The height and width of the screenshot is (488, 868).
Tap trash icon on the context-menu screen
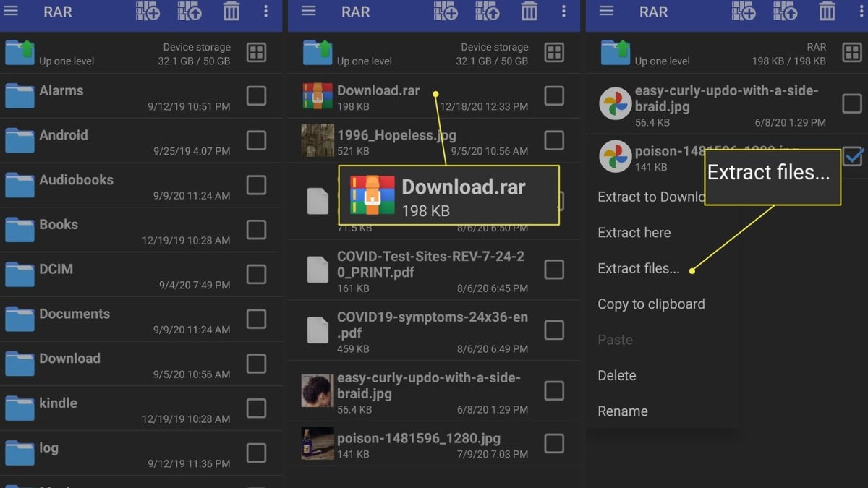[827, 12]
